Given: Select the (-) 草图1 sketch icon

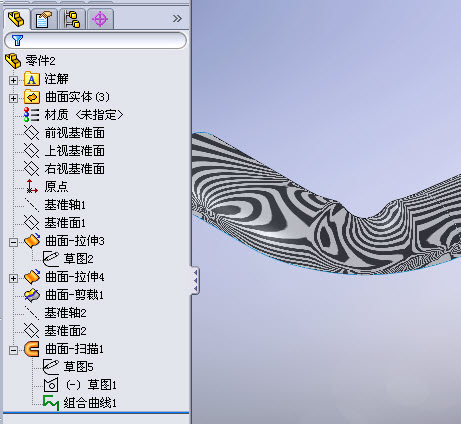Looking at the screenshot, I should [51, 385].
